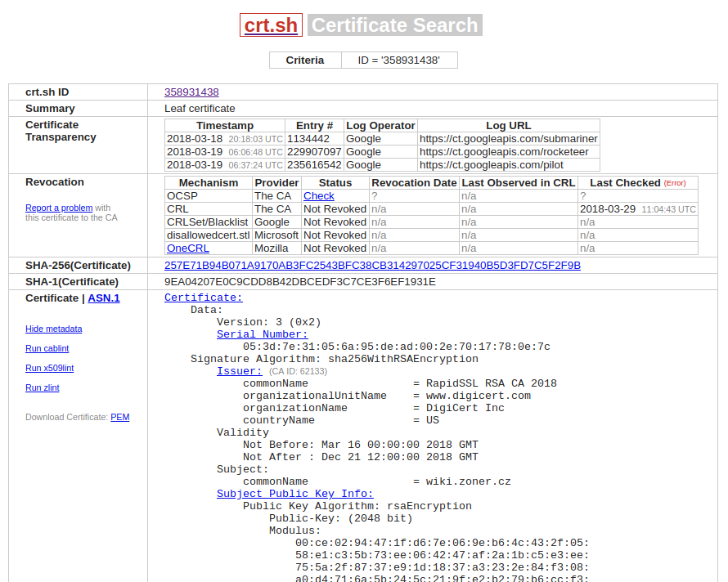Click the OCSP Check status link
The width and height of the screenshot is (728, 582).
(x=318, y=196)
